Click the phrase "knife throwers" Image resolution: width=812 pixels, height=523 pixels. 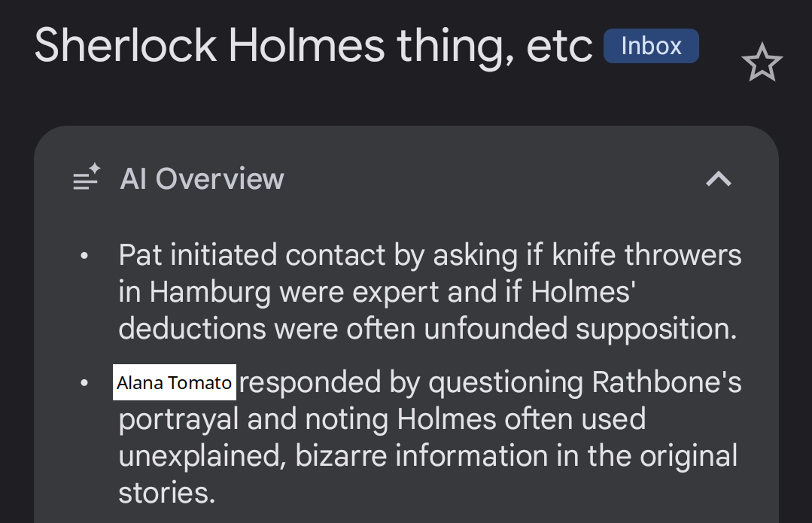pyautogui.click(x=646, y=256)
